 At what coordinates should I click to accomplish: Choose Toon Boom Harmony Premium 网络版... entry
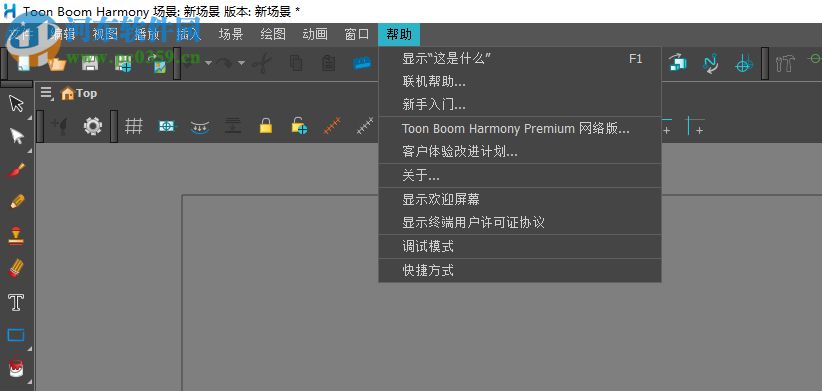pyautogui.click(x=520, y=128)
